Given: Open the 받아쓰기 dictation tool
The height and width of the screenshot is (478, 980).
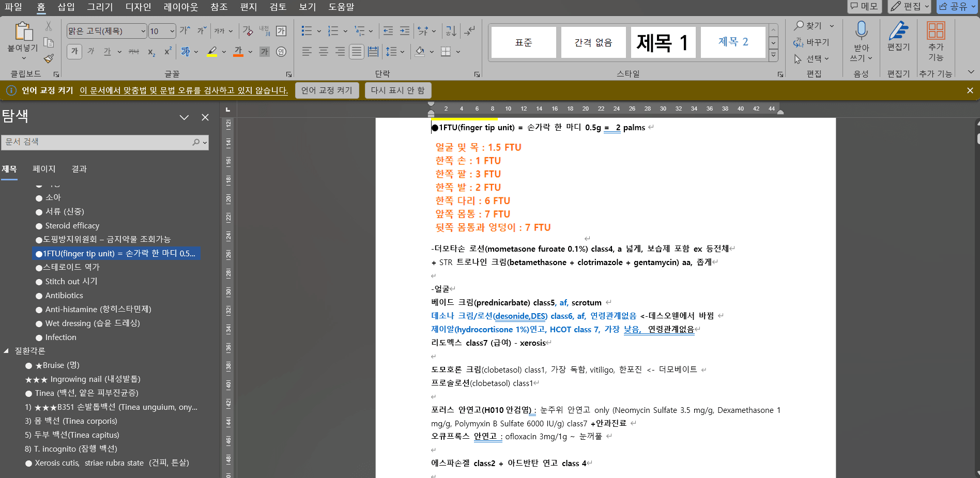Looking at the screenshot, I should pos(861,41).
